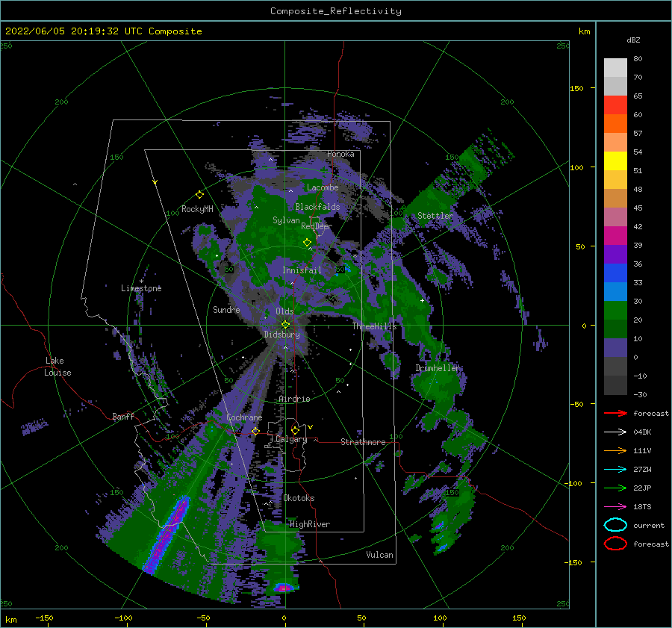Select the magenta 18TS arrow icon
Viewport: 672px width, 628px height.
pyautogui.click(x=615, y=507)
